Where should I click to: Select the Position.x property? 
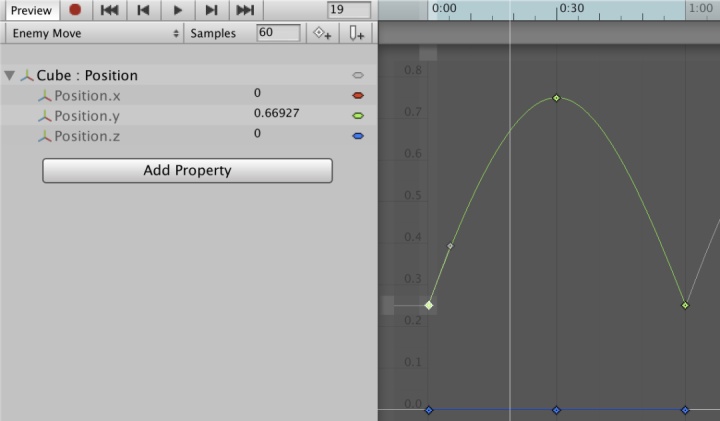click(x=87, y=95)
